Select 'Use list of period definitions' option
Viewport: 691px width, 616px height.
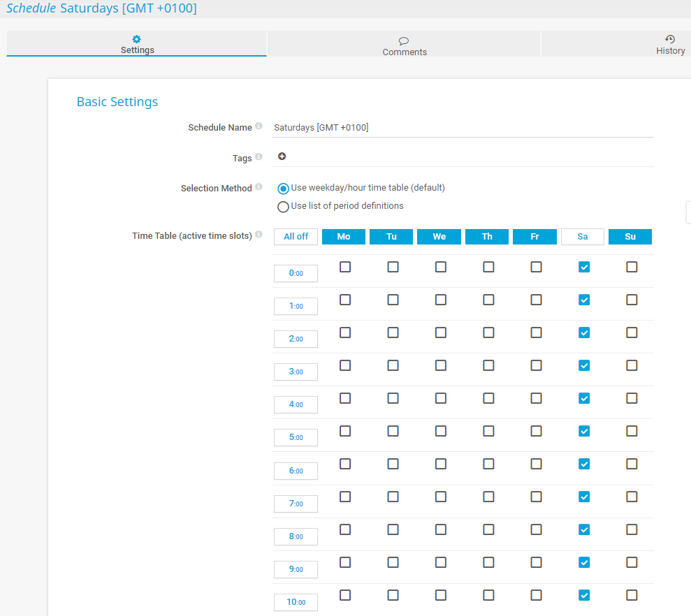[283, 207]
